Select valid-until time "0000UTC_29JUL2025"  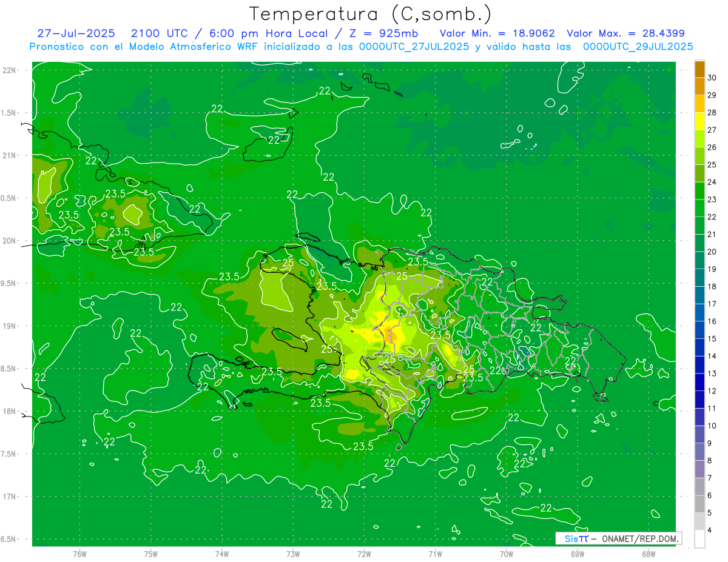(638, 47)
